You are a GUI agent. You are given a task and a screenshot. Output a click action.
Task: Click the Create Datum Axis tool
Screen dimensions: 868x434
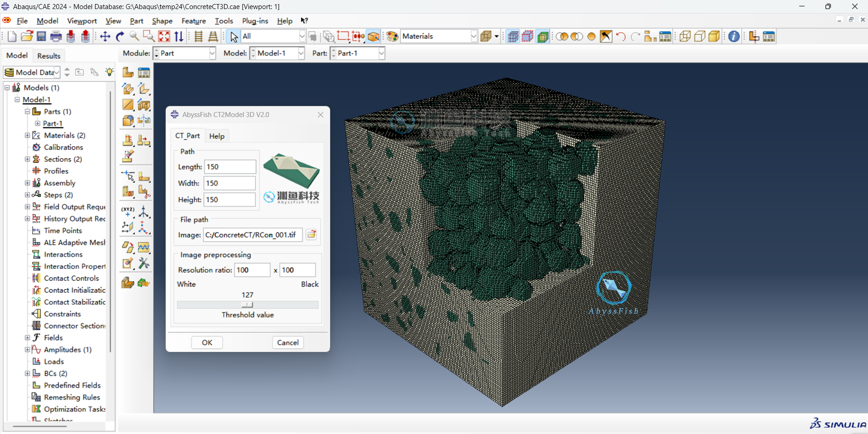pyautogui.click(x=144, y=212)
